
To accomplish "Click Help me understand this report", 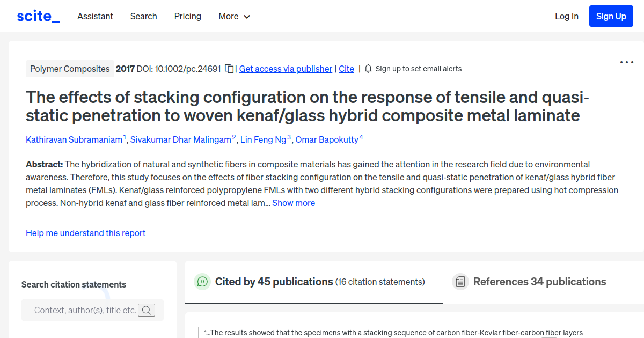I will click(x=85, y=233).
